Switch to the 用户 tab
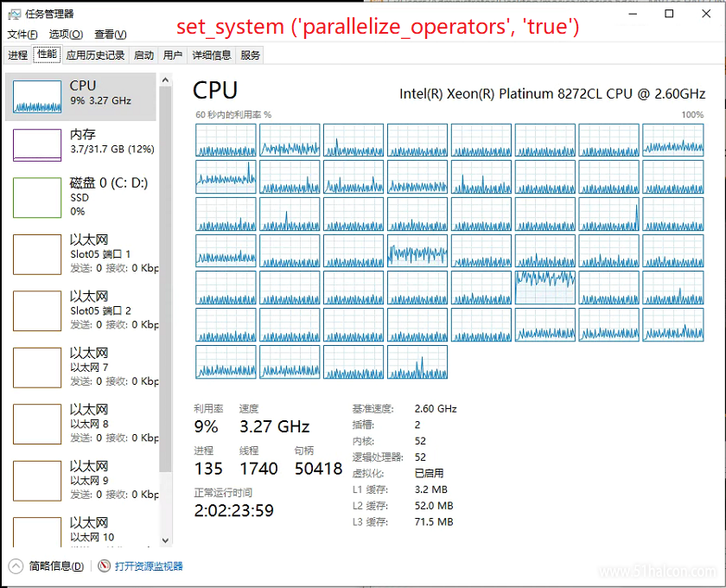This screenshot has height=588, width=726. click(x=172, y=55)
